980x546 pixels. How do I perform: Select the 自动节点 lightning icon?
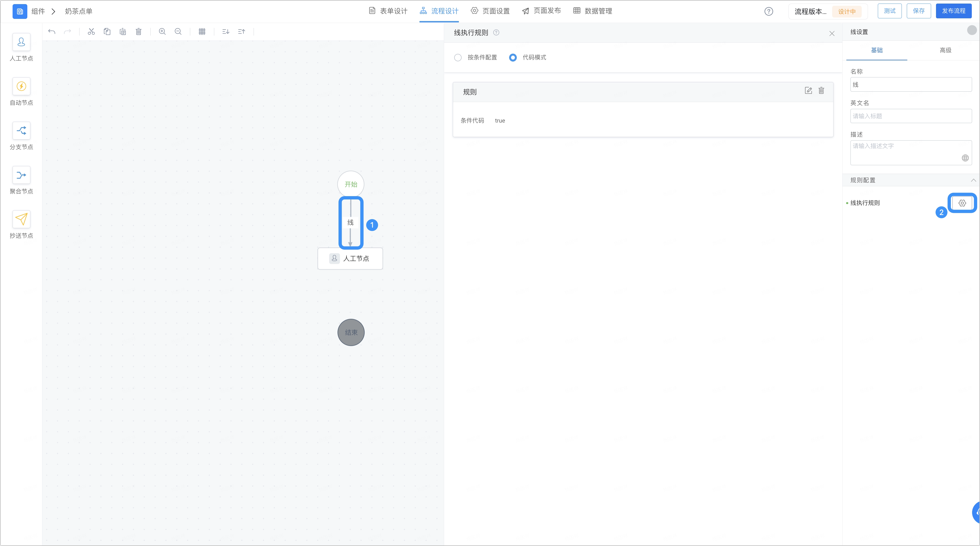click(21, 86)
